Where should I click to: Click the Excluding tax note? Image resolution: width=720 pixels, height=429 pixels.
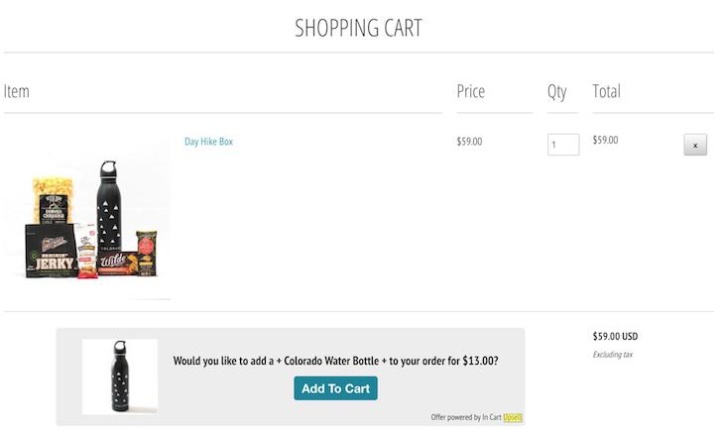(613, 355)
